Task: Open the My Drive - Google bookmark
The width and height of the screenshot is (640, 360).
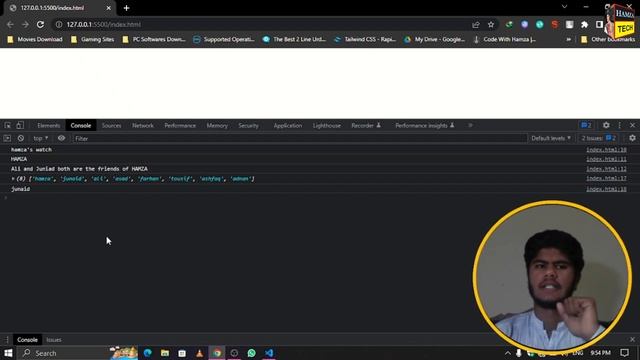Action: coord(435,39)
